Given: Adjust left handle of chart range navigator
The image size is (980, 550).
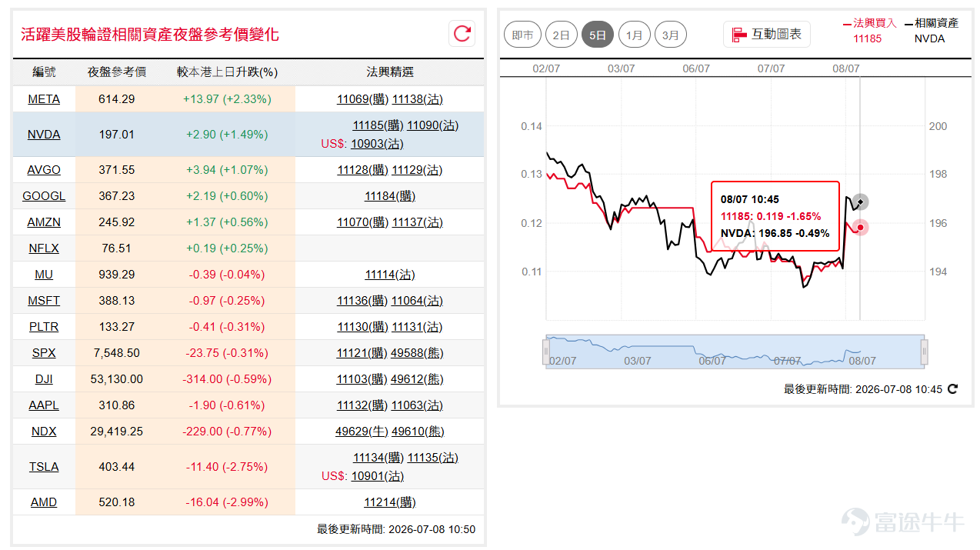Looking at the screenshot, I should [546, 352].
